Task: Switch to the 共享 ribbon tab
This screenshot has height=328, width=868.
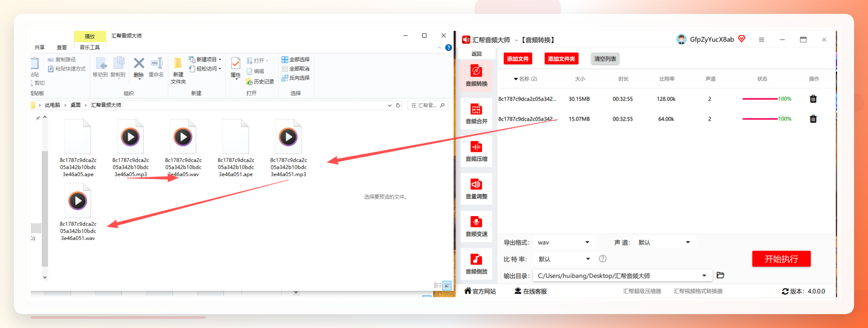Action: pos(39,47)
